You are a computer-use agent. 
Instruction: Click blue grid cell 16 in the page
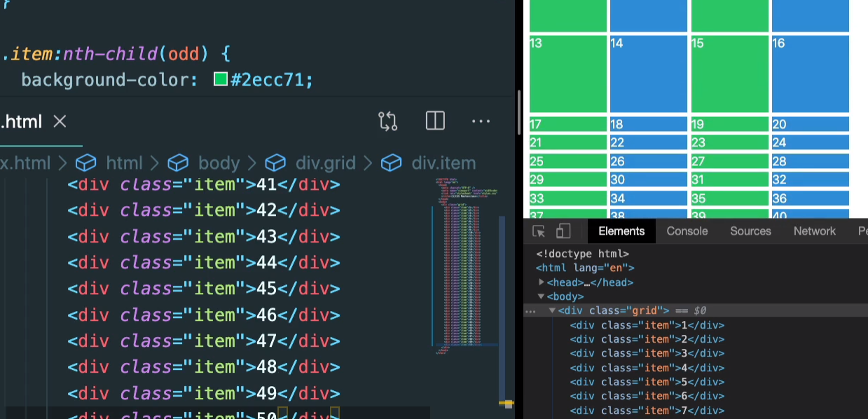[811, 74]
